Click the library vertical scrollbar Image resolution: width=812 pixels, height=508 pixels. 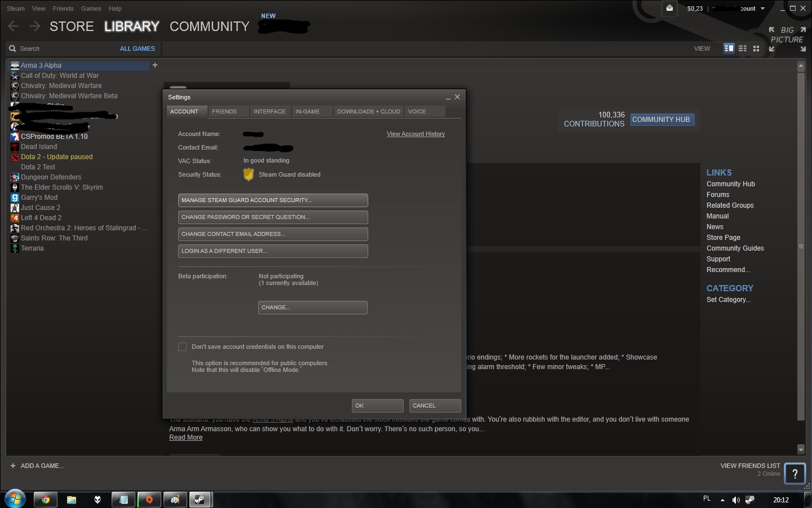pos(801,246)
